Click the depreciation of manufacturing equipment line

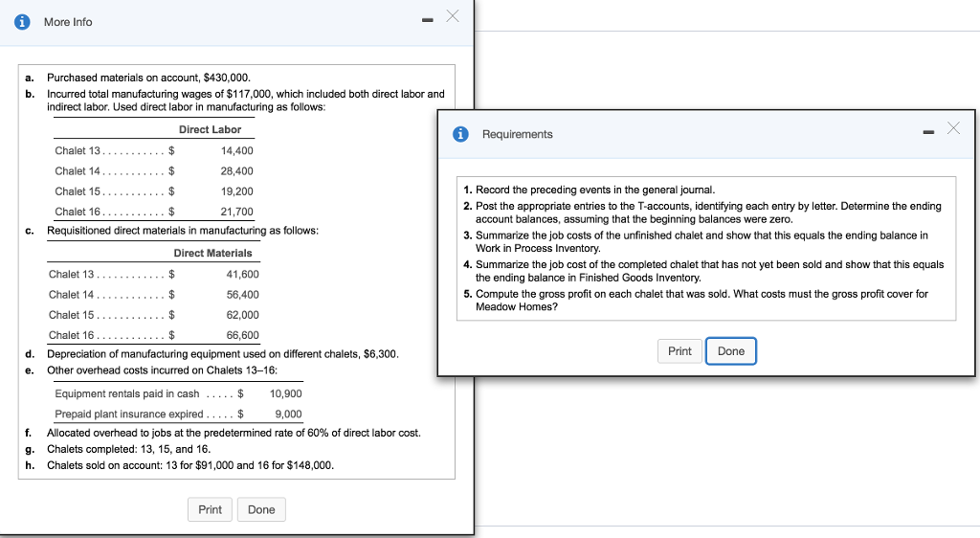(222, 353)
